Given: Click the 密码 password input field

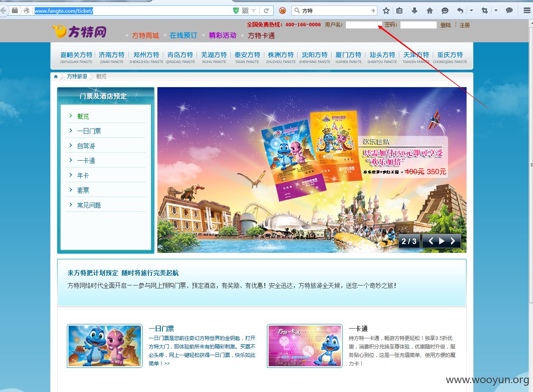Looking at the screenshot, I should (x=418, y=25).
